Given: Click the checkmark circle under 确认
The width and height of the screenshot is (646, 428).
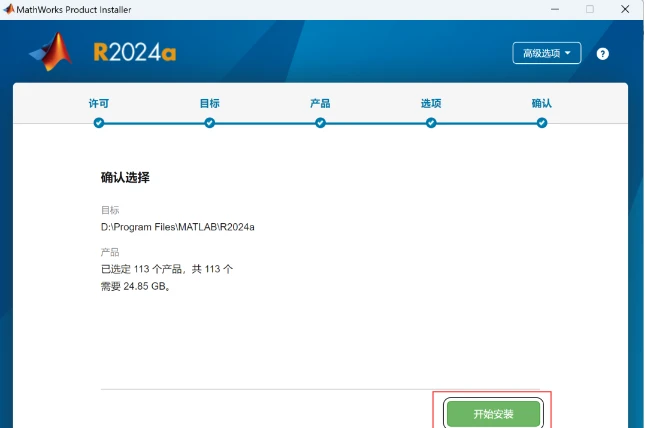Looking at the screenshot, I should pyautogui.click(x=542, y=123).
